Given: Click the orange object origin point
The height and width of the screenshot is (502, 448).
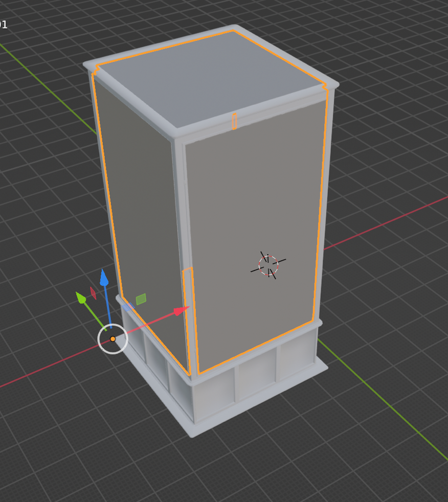Looking at the screenshot, I should click(x=114, y=339).
